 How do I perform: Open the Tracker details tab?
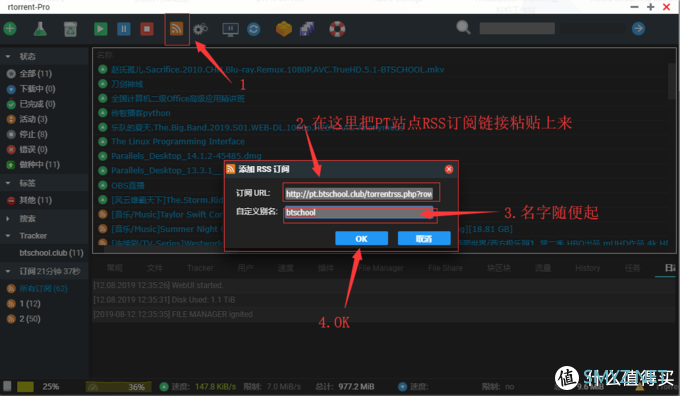pos(200,268)
